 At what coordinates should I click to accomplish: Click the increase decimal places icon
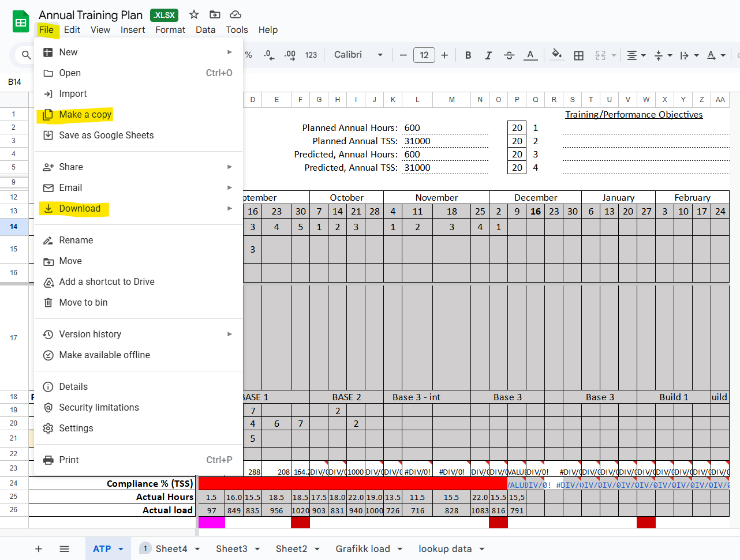pyautogui.click(x=290, y=55)
